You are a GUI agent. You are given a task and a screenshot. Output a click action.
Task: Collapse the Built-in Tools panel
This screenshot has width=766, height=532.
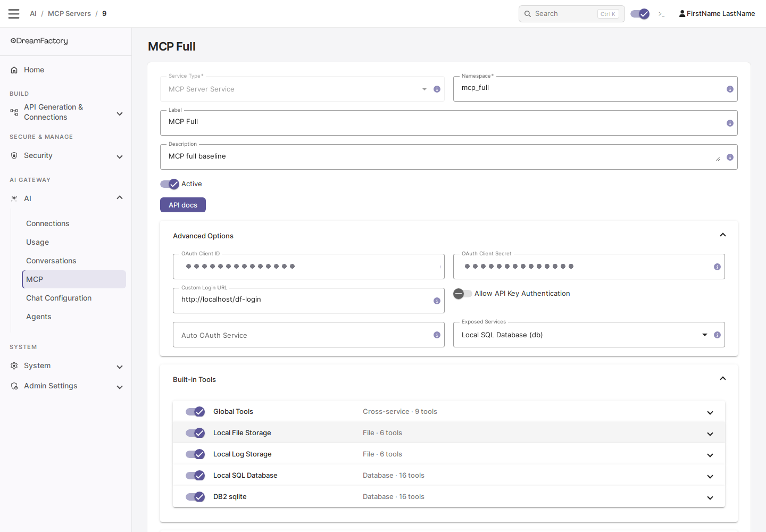(x=723, y=379)
